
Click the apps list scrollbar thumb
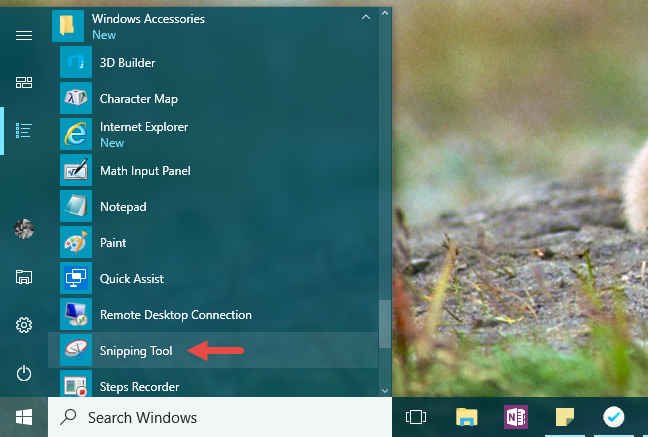click(x=385, y=324)
